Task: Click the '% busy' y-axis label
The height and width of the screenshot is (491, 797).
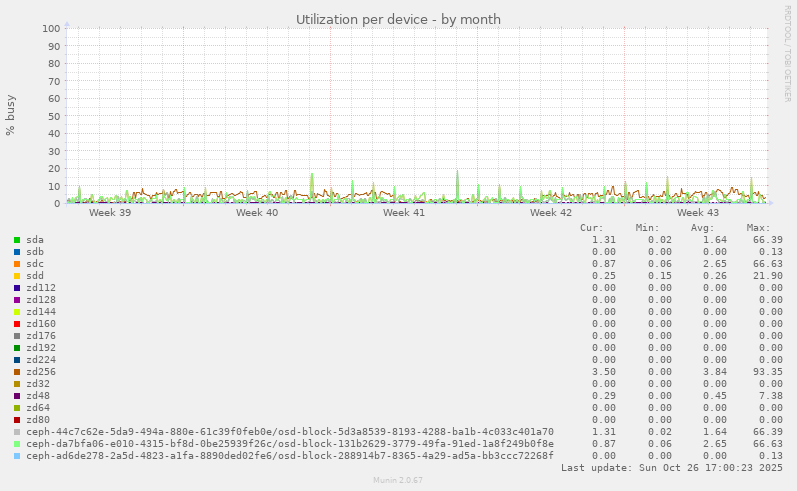Action: click(11, 115)
